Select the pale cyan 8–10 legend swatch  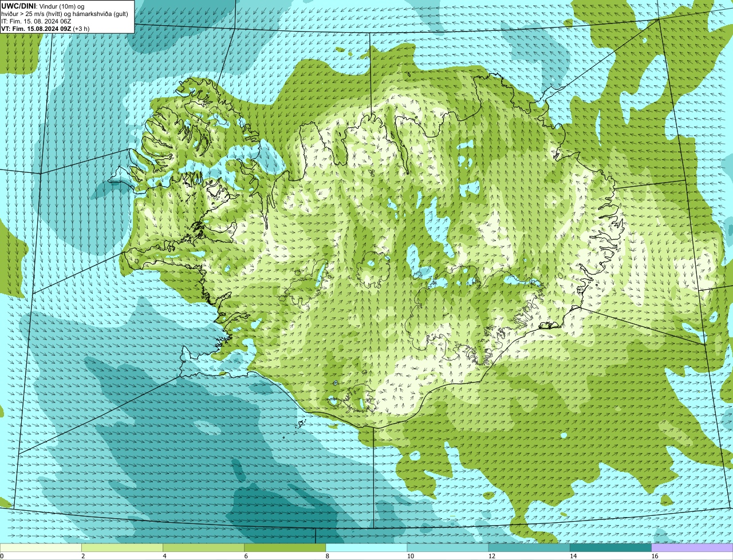pos(366,548)
